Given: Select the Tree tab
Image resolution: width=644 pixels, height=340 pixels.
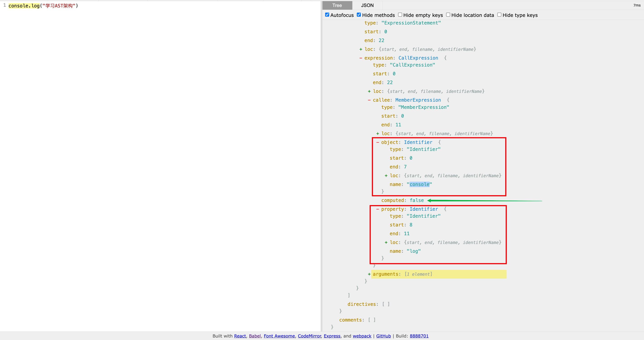Looking at the screenshot, I should 337,5.
